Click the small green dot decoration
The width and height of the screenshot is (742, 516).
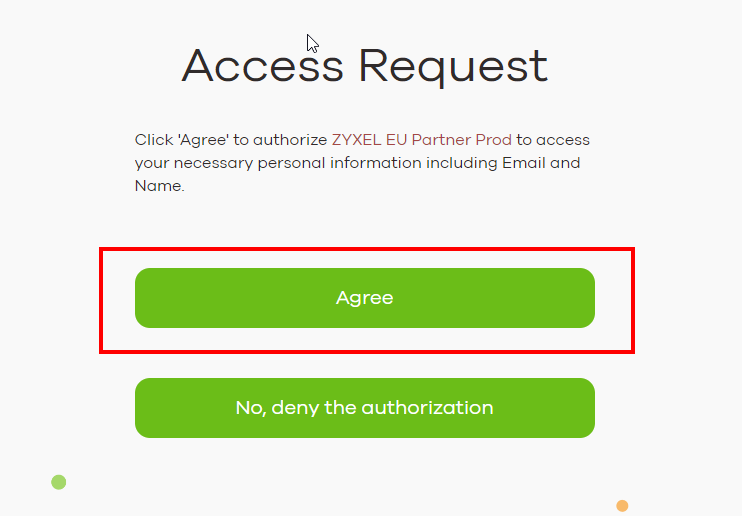[x=59, y=482]
